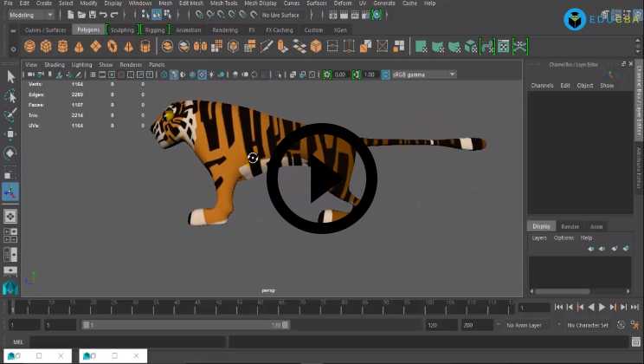Open the viewport Shading menu
The width and height of the screenshot is (644, 364).
55,64
